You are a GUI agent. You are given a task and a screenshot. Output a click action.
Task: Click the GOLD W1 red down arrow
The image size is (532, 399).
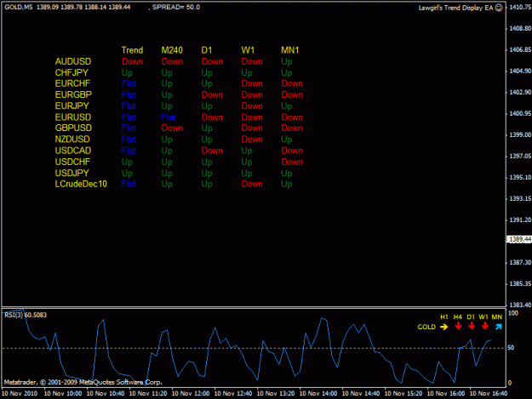click(x=485, y=326)
